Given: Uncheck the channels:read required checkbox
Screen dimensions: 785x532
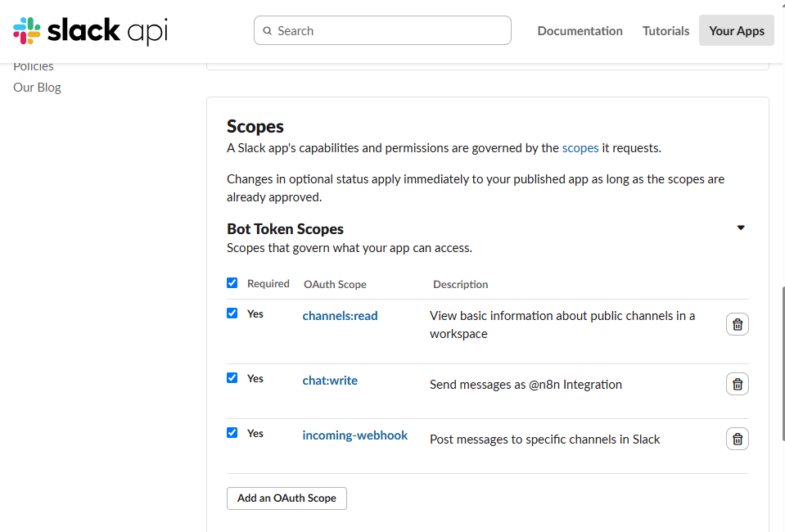Looking at the screenshot, I should pos(232,313).
